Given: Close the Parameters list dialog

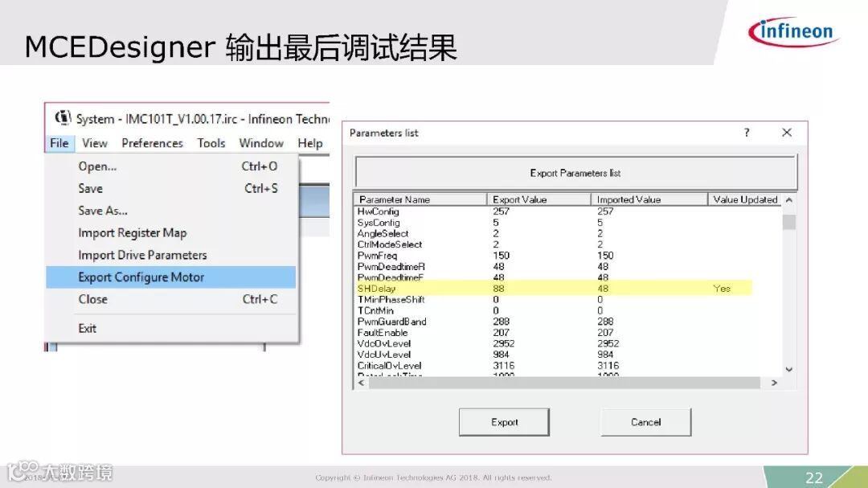Looking at the screenshot, I should 787,133.
